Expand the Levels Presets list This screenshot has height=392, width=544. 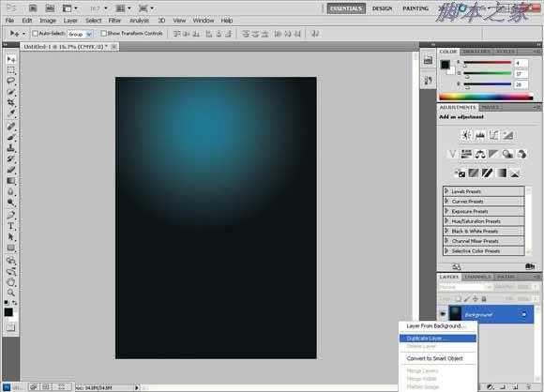484,191
